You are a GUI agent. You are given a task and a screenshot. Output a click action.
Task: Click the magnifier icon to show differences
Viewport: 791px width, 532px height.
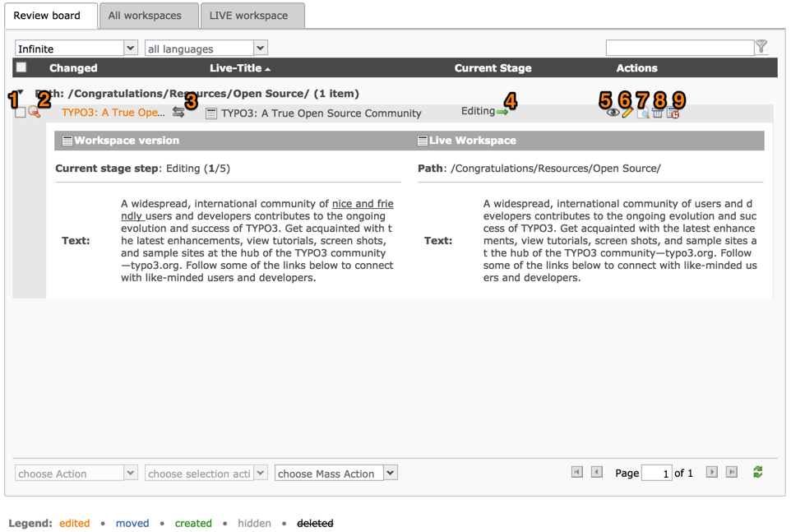click(x=35, y=113)
